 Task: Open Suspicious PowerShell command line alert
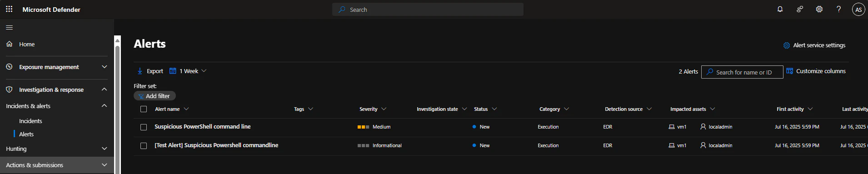tap(203, 127)
